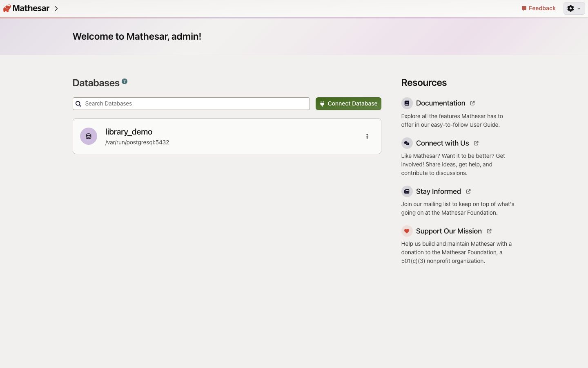Focus the Search Databases input field
The width and height of the screenshot is (588, 368).
191,104
